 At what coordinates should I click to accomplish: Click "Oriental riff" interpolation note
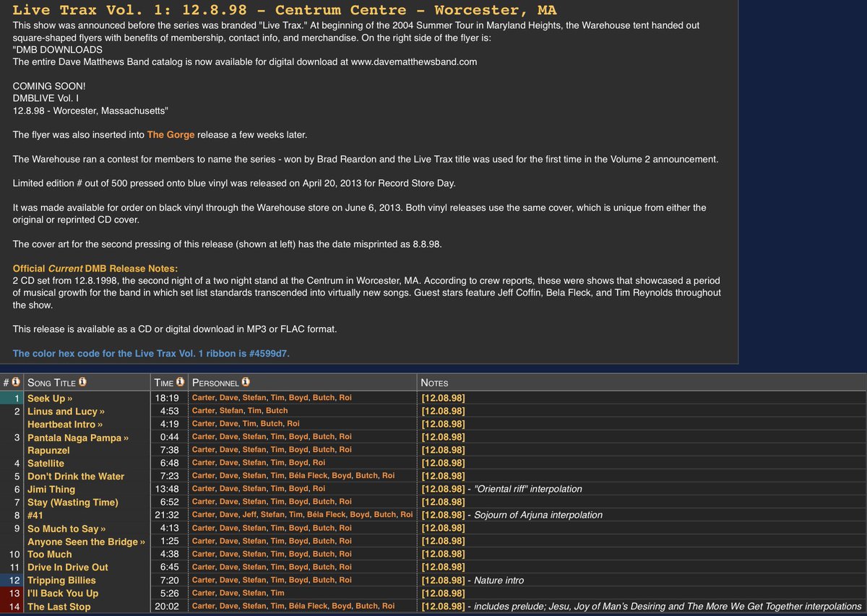click(x=528, y=489)
